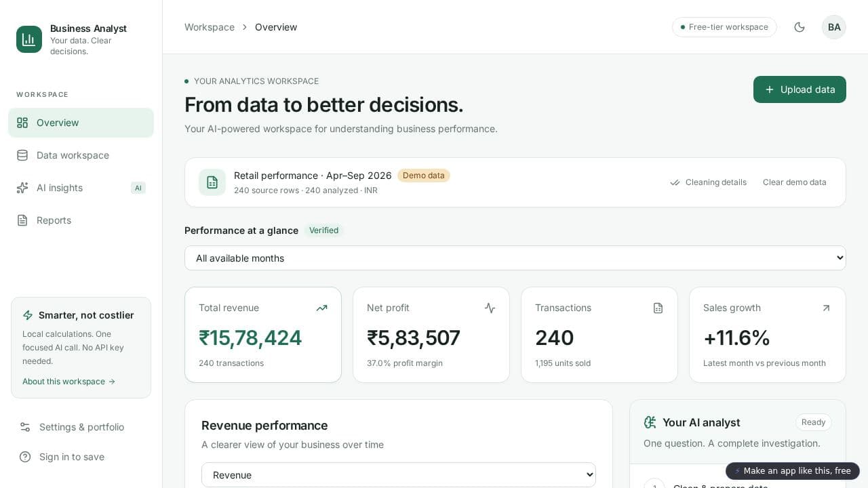Viewport: 868px width, 488px height.
Task: Click the Verified badge
Action: [323, 230]
